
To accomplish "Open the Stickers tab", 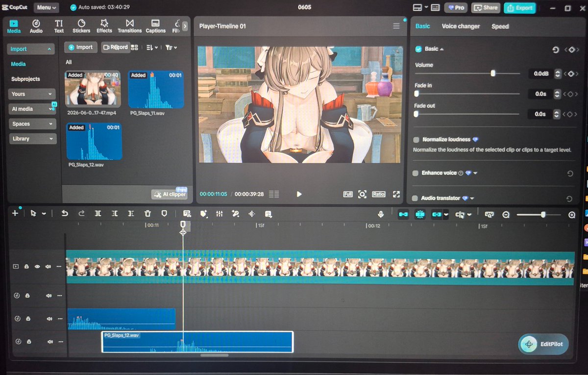I will 81,26.
